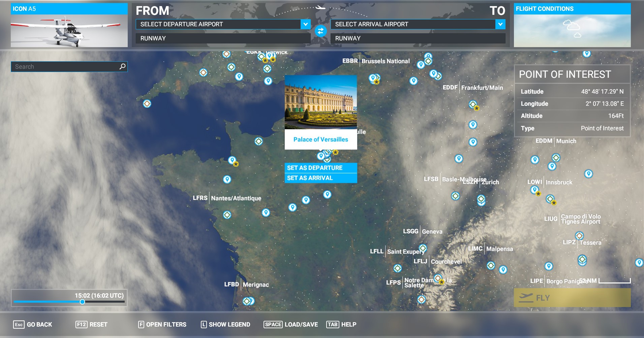The width and height of the screenshot is (644, 338).
Task: Select LFLJ Courchevel airport label
Action: pyautogui.click(x=438, y=261)
